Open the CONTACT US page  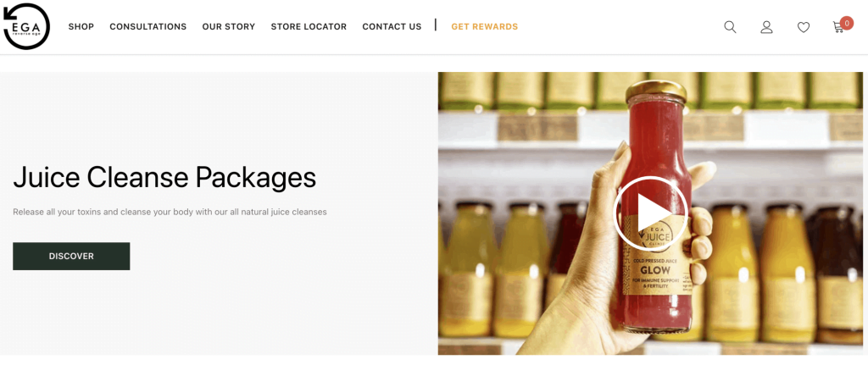[x=392, y=26]
